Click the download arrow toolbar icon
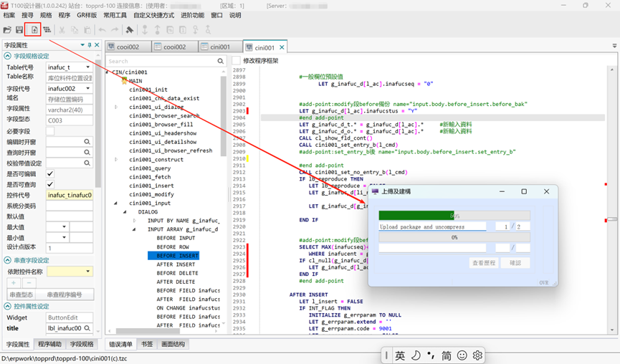The width and height of the screenshot is (620, 364). pos(145,29)
